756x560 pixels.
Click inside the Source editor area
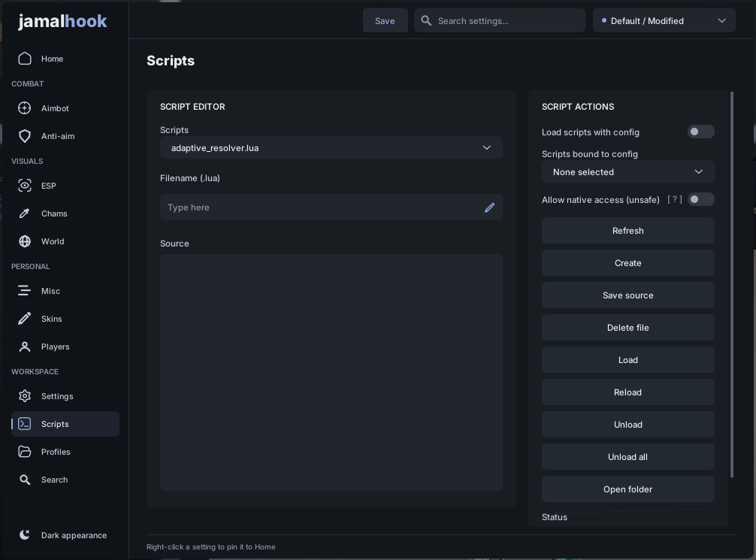click(x=331, y=372)
